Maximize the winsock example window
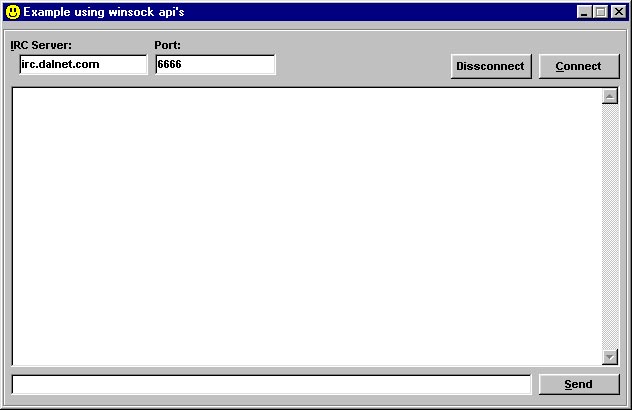The image size is (632, 410). (600, 12)
